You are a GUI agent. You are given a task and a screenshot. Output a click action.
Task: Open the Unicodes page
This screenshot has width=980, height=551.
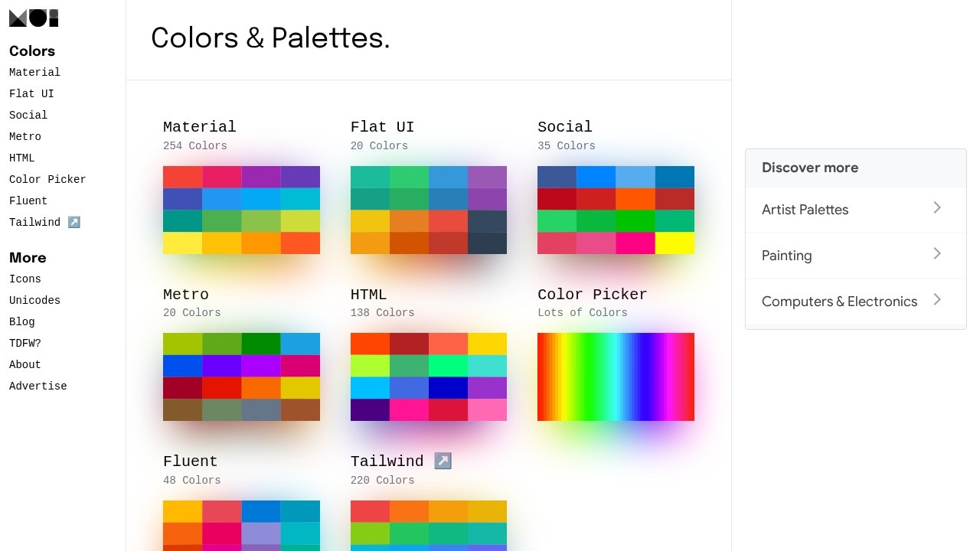click(x=34, y=300)
